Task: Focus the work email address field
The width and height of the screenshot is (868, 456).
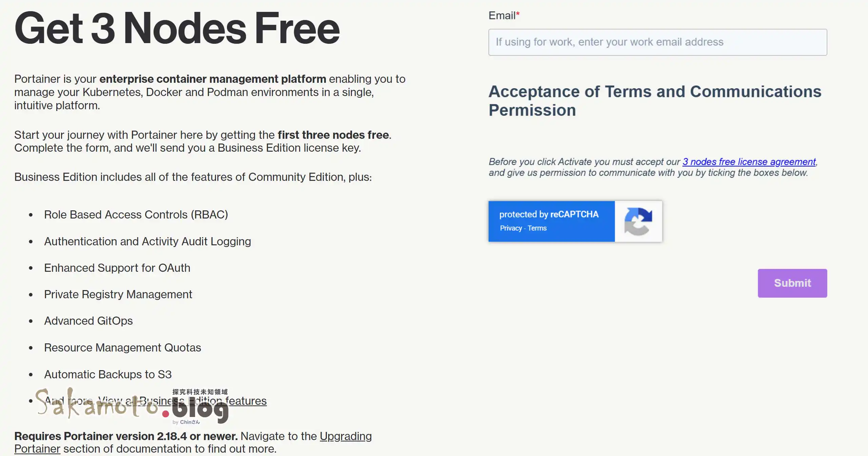Action: click(x=657, y=42)
